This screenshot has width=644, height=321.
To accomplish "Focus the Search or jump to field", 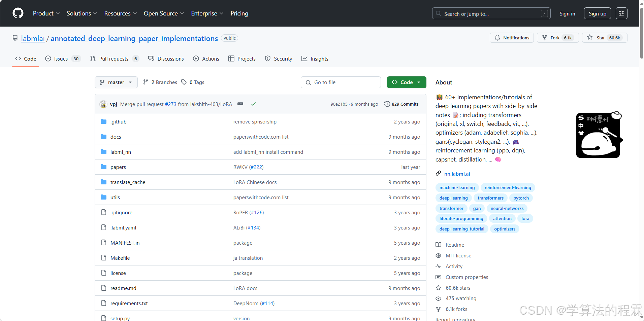I will (x=491, y=13).
